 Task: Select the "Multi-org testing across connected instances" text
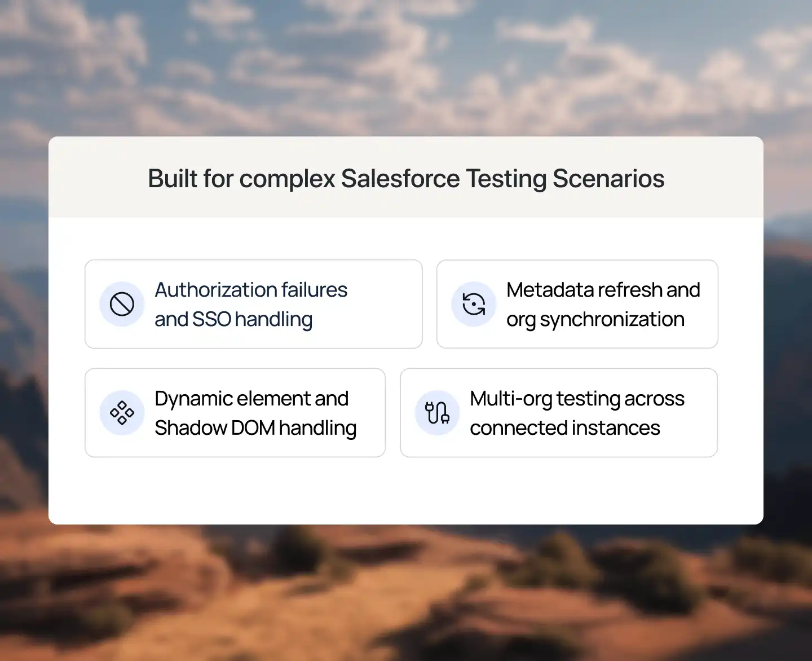pyautogui.click(x=576, y=413)
